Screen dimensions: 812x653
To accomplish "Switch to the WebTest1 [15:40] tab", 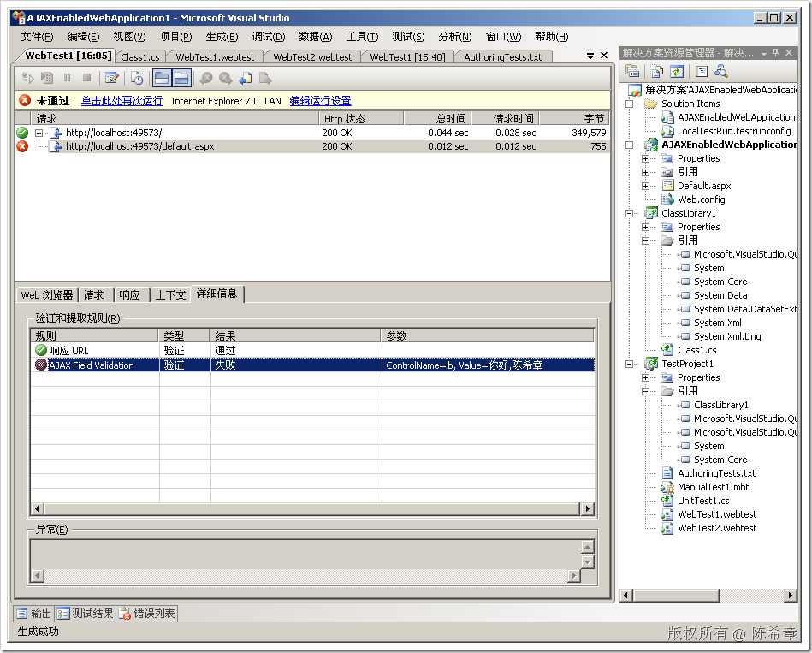I will (x=407, y=57).
